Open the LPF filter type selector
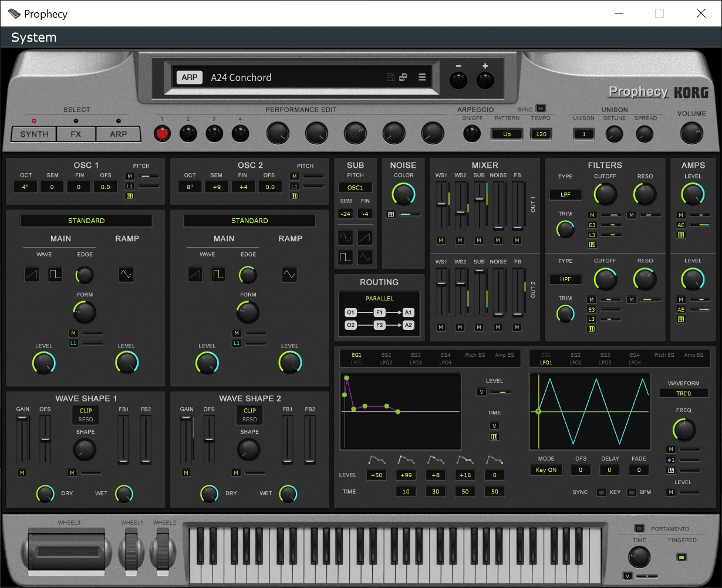This screenshot has height=588, width=722. pos(565,194)
